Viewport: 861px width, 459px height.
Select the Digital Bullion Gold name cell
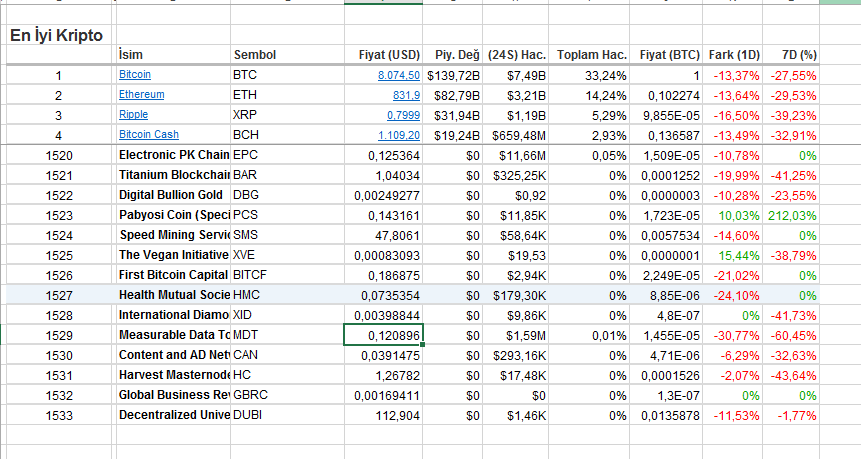point(173,195)
